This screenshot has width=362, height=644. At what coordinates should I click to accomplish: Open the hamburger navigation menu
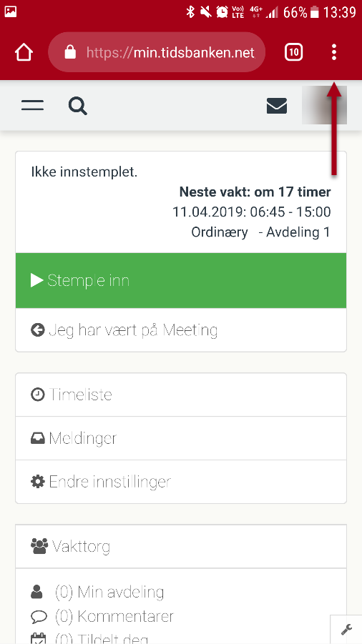point(32,106)
